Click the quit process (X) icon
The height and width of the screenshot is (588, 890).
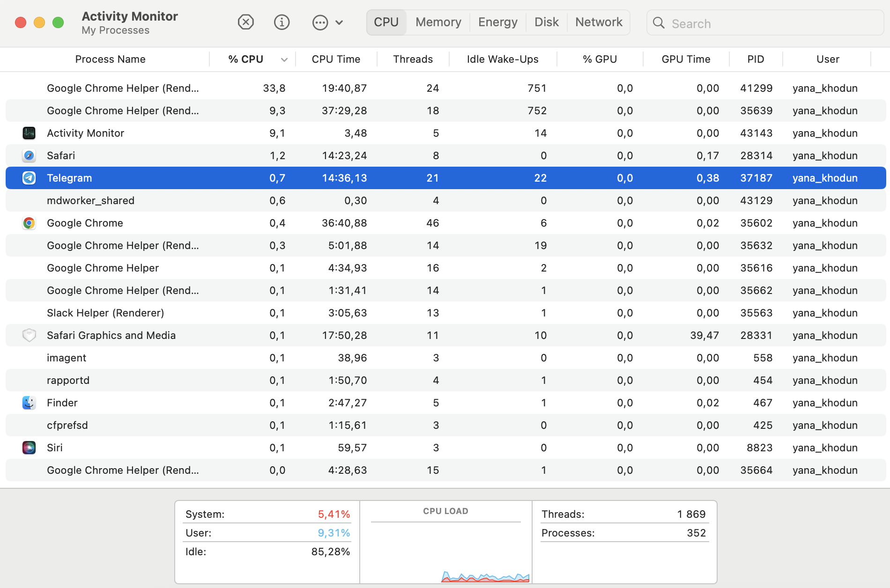pos(246,22)
